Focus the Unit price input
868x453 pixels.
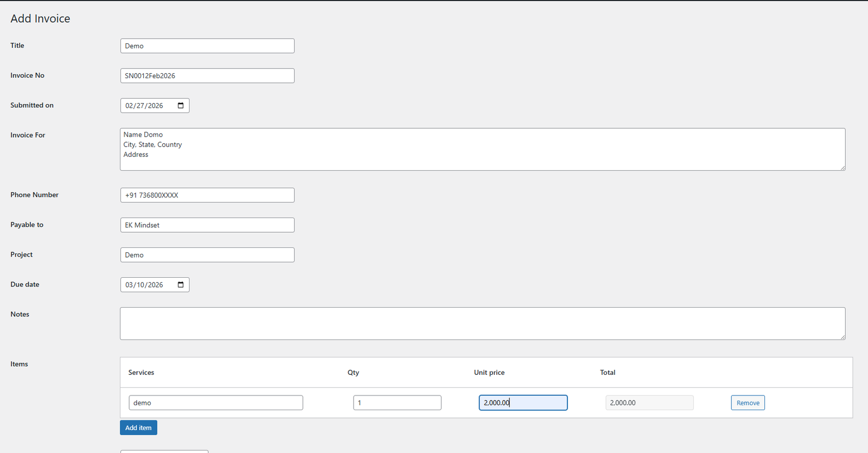pos(522,403)
